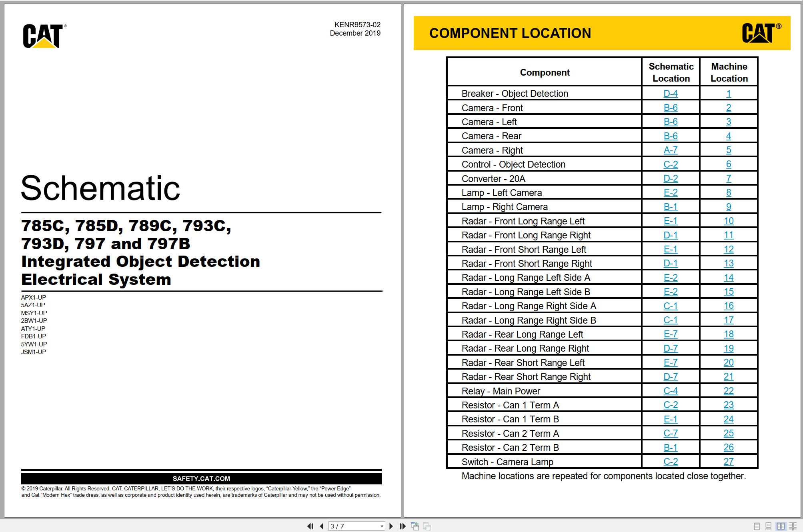Switch to two-page continuous view
The width and height of the screenshot is (803, 532).
[x=793, y=526]
